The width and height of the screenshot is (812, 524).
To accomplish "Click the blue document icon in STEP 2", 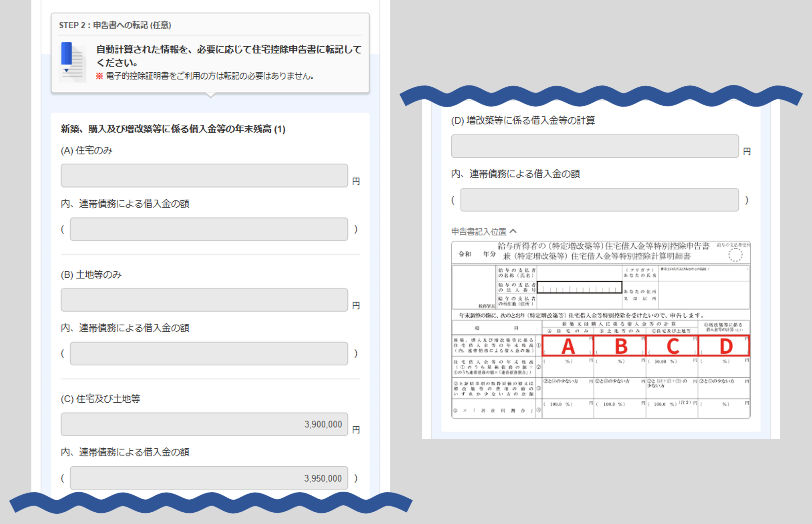I will click(x=72, y=62).
